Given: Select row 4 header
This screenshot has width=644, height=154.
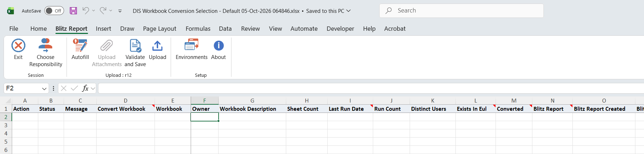Looking at the screenshot, I should click(6, 133).
